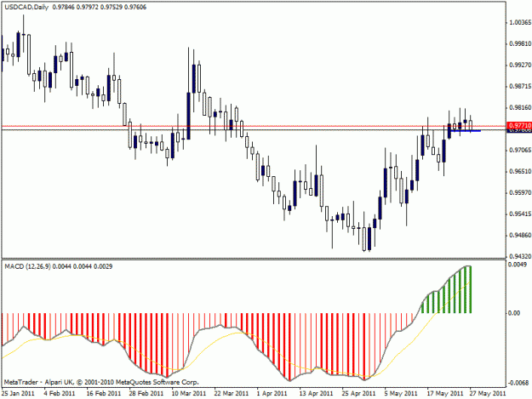
Task: Click the 0.95970 price axis label
Action: [520, 192]
